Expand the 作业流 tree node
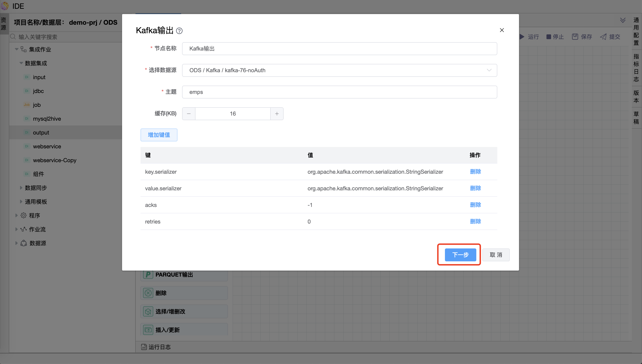Screen dimensions: 642x364 click(x=17, y=229)
